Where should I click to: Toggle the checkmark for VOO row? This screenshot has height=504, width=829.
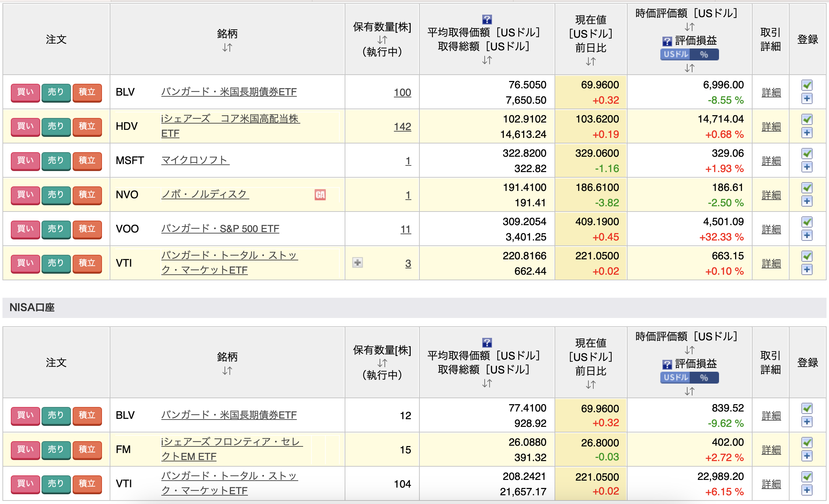tap(807, 222)
